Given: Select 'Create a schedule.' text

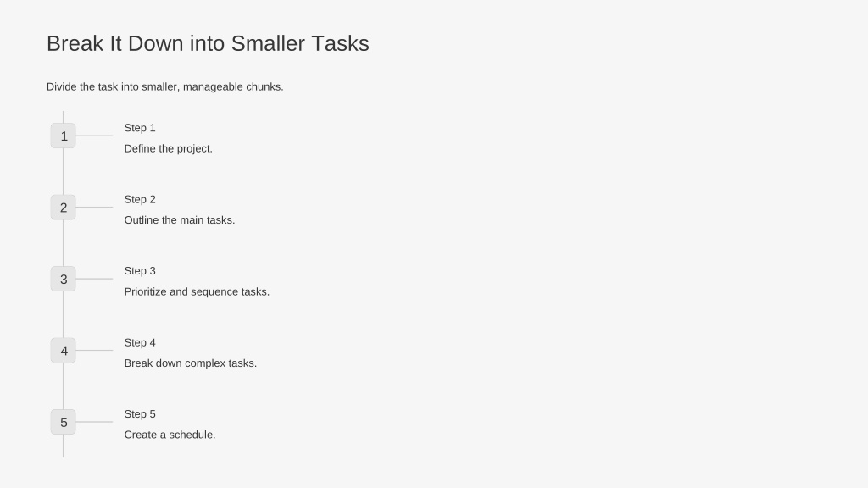Looking at the screenshot, I should click(x=170, y=435).
